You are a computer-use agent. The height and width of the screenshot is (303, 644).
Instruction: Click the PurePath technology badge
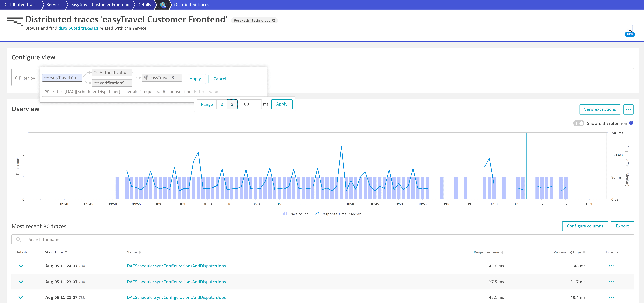[254, 21]
